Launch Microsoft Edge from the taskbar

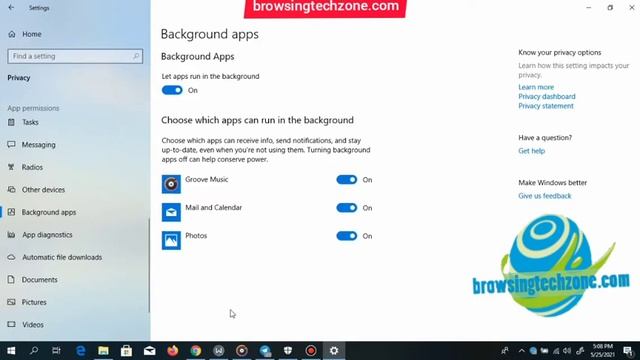coord(80,351)
